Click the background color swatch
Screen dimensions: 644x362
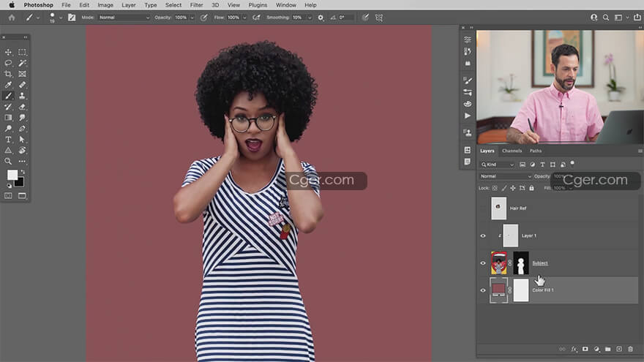(x=20, y=182)
